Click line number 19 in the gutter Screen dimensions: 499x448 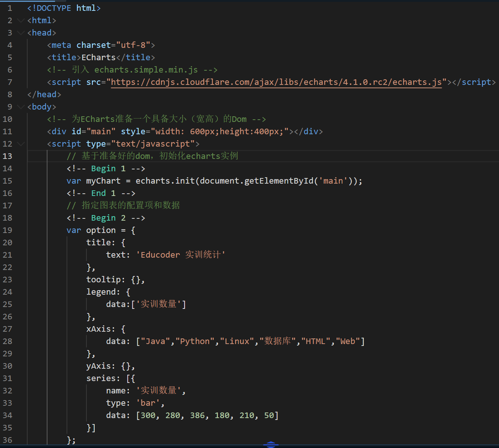tap(7, 230)
